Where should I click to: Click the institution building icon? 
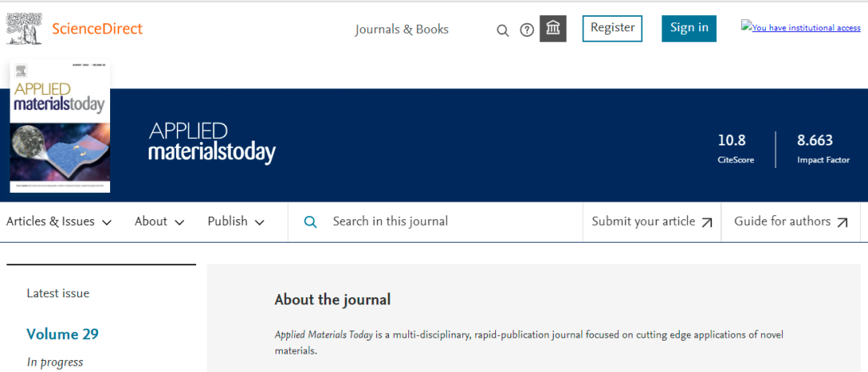click(x=553, y=29)
